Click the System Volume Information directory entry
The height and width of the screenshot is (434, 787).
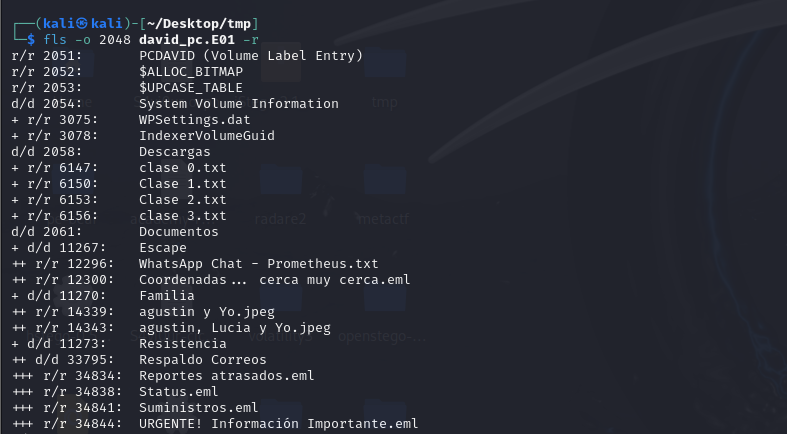pyautogui.click(x=239, y=103)
